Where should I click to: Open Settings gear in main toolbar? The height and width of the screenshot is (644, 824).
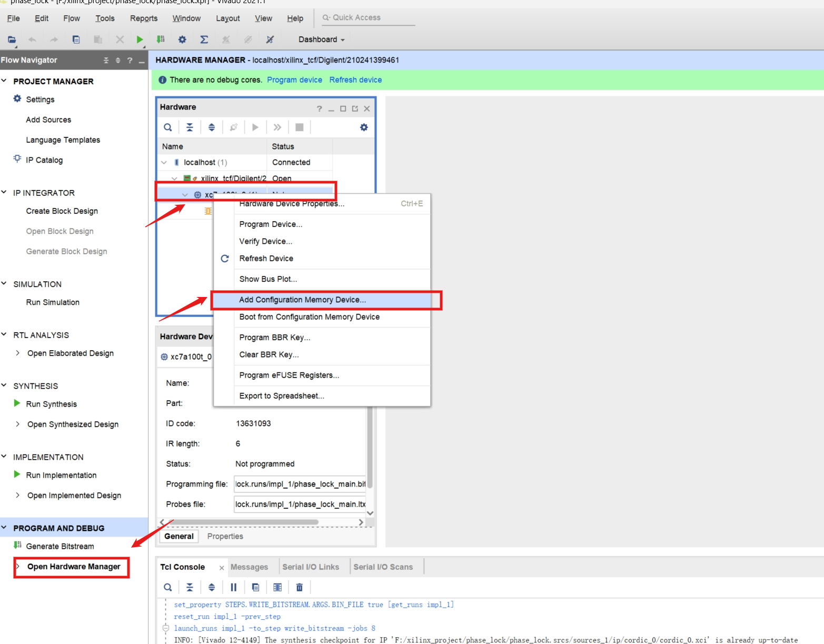(x=182, y=39)
